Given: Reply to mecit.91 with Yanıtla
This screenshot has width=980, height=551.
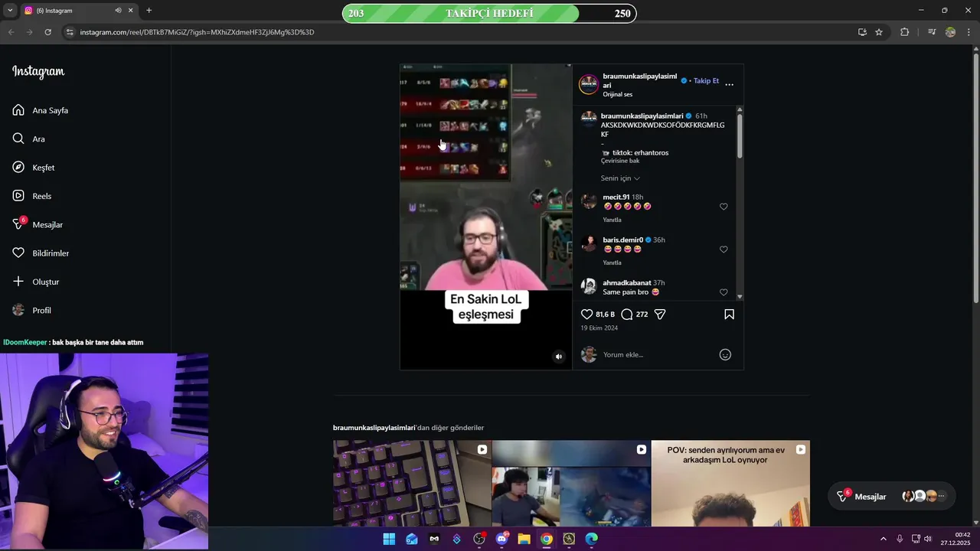Looking at the screenshot, I should click(x=612, y=220).
